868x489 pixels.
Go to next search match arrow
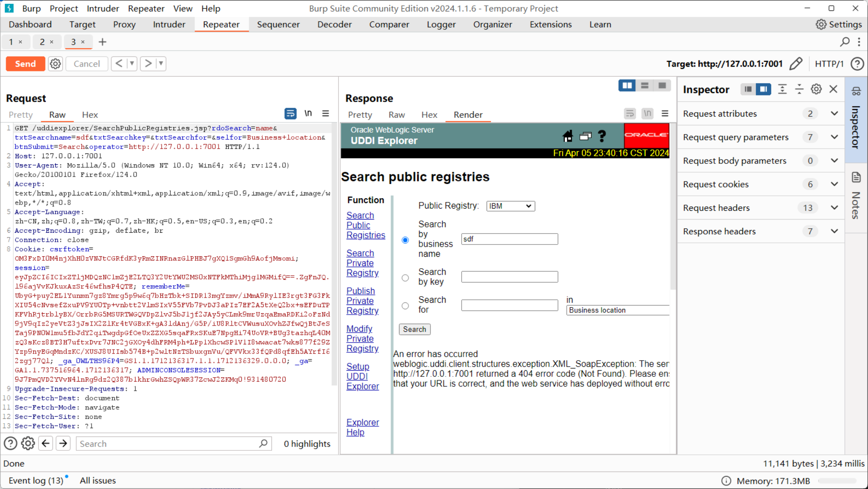(x=63, y=443)
